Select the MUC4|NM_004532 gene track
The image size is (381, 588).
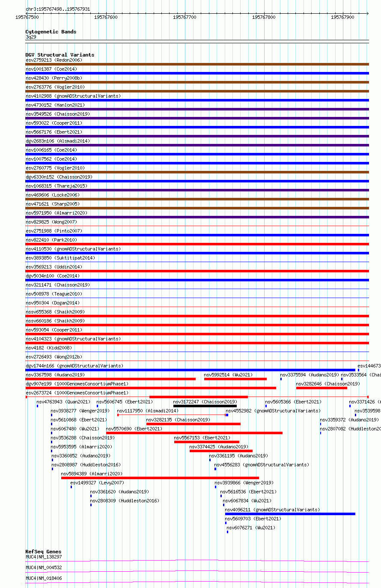click(x=197, y=571)
